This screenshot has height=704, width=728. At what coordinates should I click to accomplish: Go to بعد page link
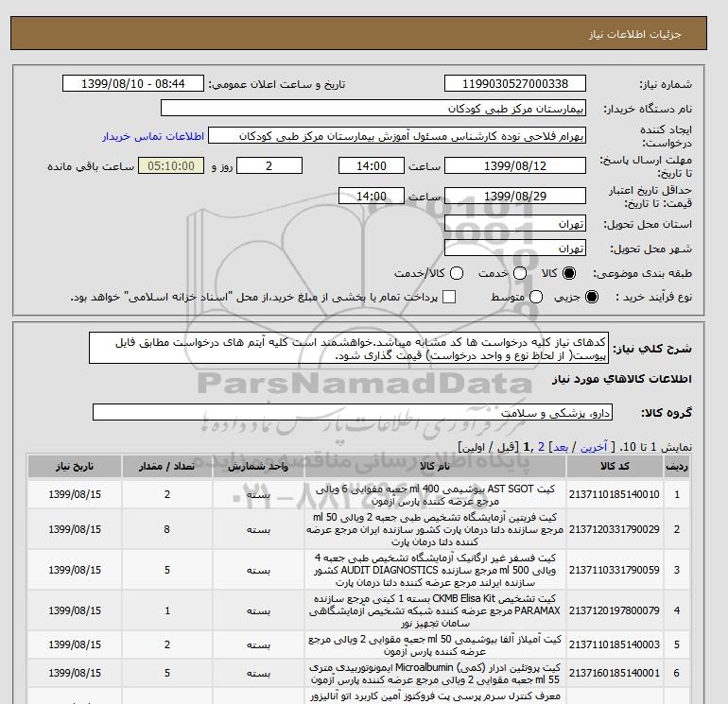click(561, 447)
